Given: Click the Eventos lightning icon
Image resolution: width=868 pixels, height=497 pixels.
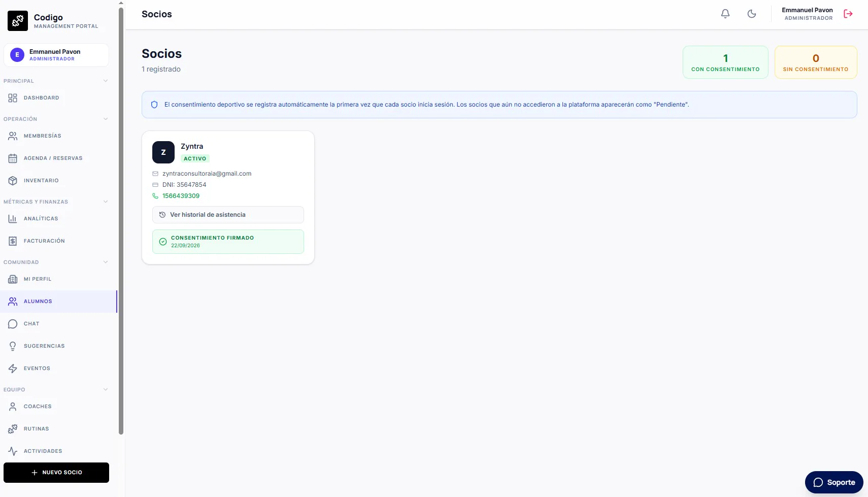Looking at the screenshot, I should [13, 369].
